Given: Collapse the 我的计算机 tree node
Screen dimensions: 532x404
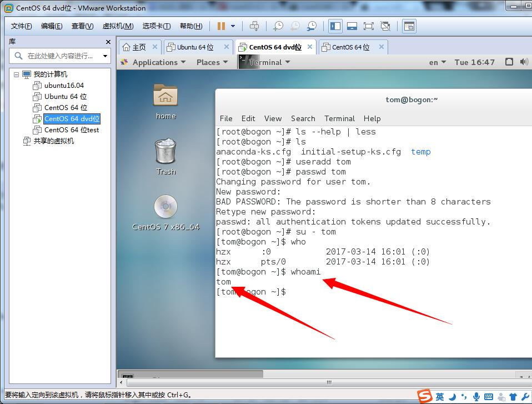Looking at the screenshot, I should (x=16, y=74).
